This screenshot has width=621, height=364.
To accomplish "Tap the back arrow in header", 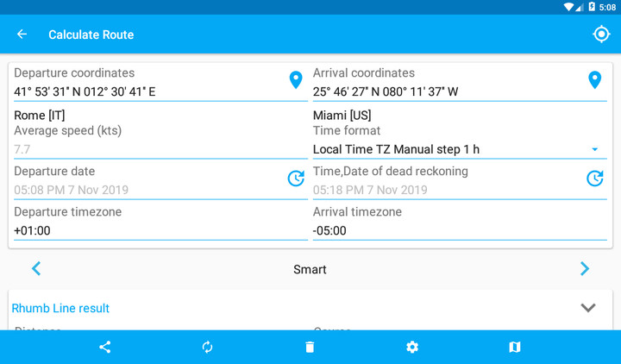I will pyautogui.click(x=22, y=35).
